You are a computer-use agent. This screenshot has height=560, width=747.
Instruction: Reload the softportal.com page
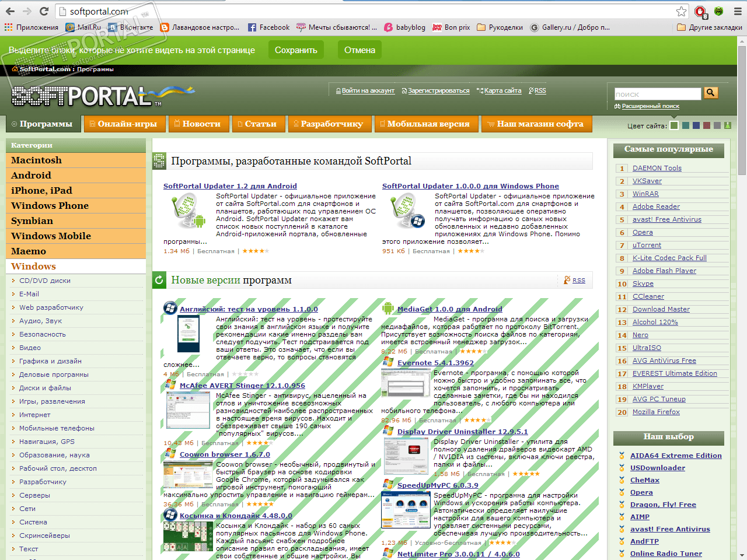(44, 11)
